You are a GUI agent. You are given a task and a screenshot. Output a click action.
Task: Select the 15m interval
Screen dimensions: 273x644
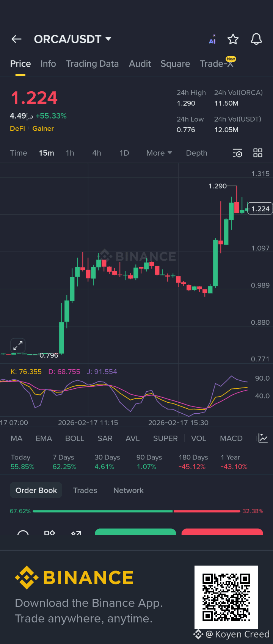pyautogui.click(x=46, y=153)
